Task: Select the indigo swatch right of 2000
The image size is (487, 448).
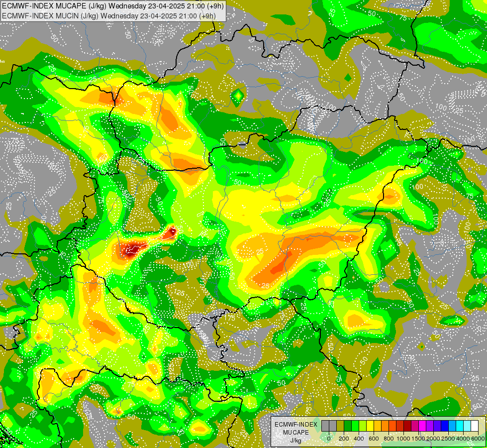Action: [x=438, y=426]
